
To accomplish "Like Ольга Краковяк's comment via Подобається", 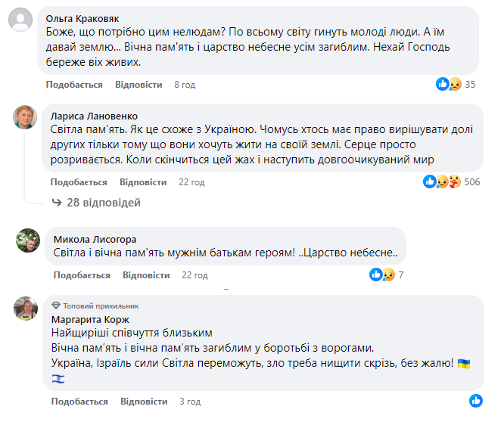I will pyautogui.click(x=74, y=85).
